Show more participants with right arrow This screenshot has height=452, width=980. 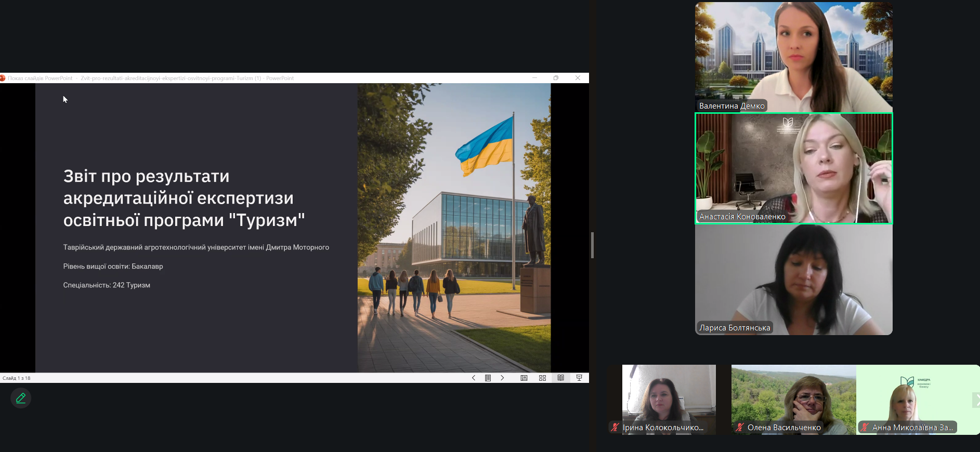click(976, 400)
